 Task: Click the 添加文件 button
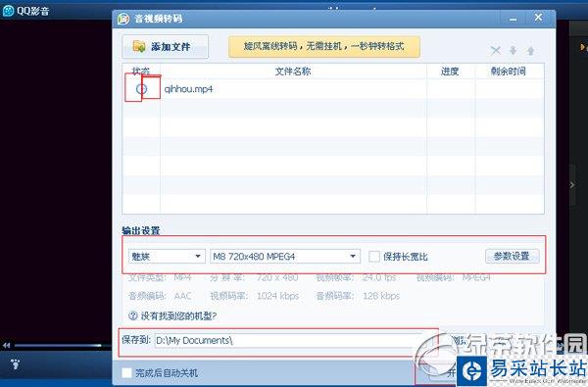[x=165, y=46]
